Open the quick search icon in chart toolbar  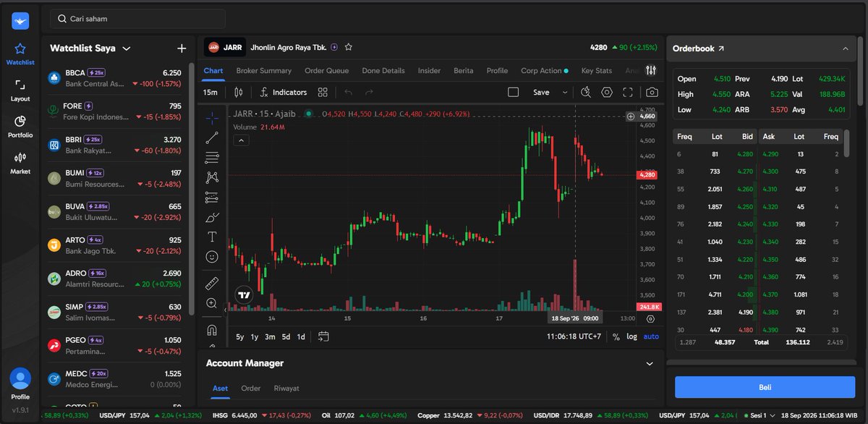click(x=586, y=93)
